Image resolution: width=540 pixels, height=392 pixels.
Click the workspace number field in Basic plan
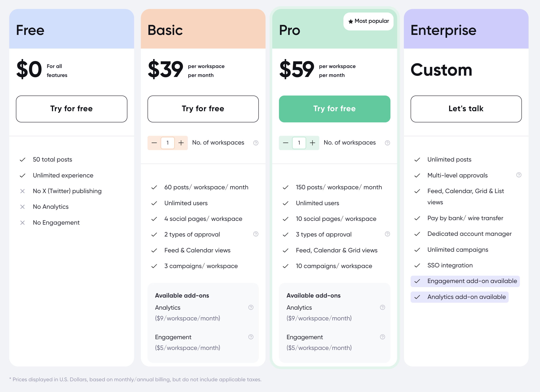pos(168,143)
